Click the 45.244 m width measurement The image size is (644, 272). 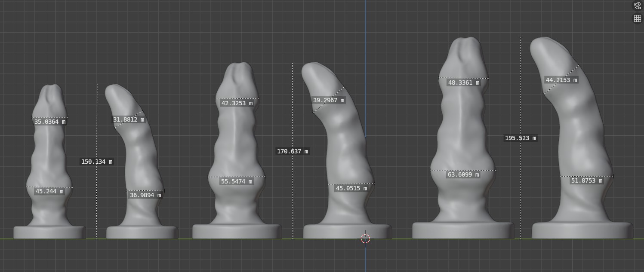(x=49, y=191)
